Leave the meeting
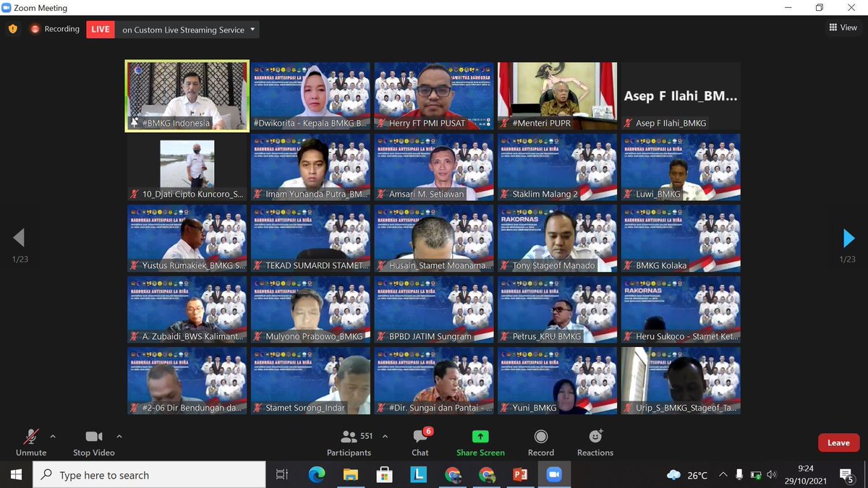Screen dimensions: 868x488 pos(838,442)
